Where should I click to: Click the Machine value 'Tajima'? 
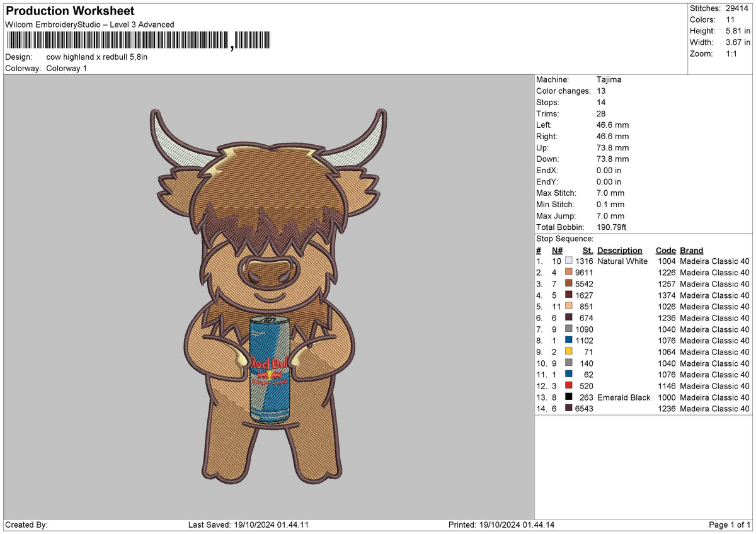609,80
